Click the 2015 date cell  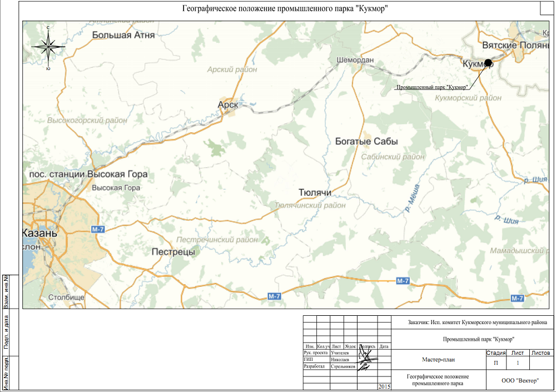(x=384, y=386)
